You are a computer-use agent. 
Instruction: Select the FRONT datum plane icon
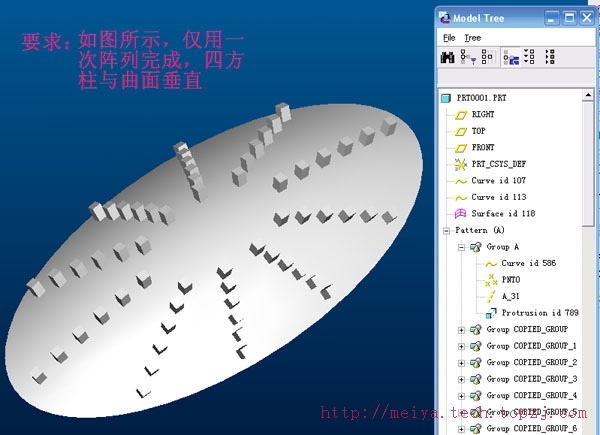click(461, 148)
